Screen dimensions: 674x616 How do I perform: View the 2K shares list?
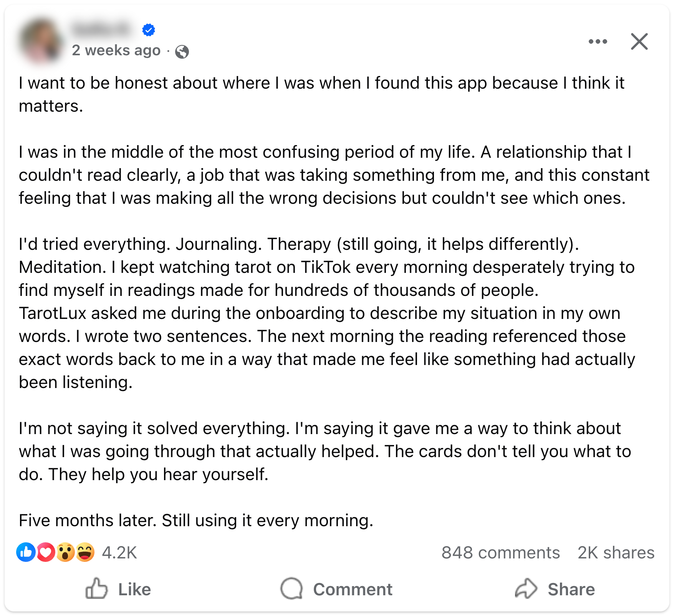click(616, 553)
